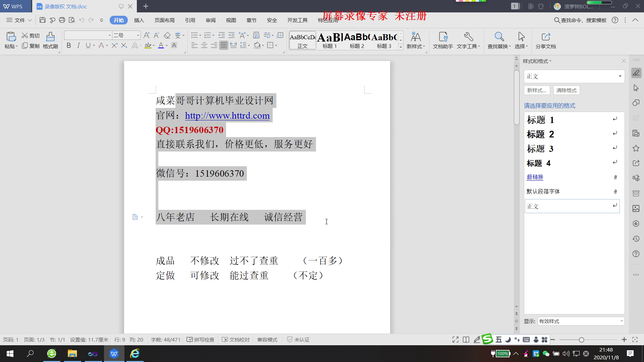
Task: Click the New Style (新样式) icon
Action: [416, 40]
